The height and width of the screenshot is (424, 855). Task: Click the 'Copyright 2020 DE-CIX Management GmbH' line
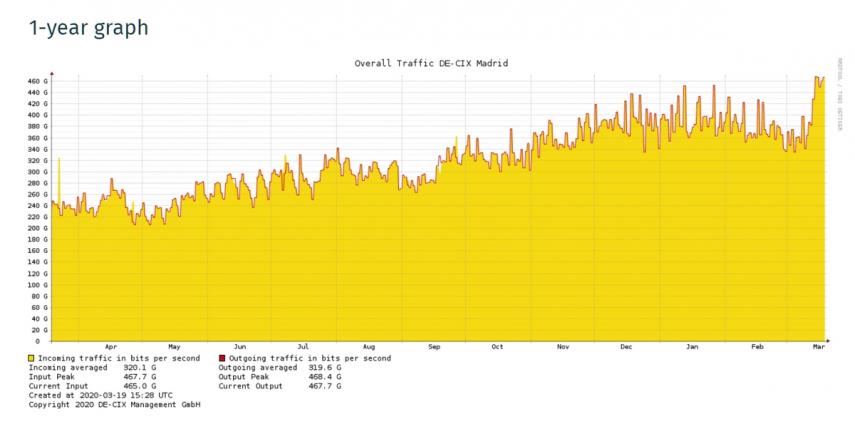coord(115,404)
